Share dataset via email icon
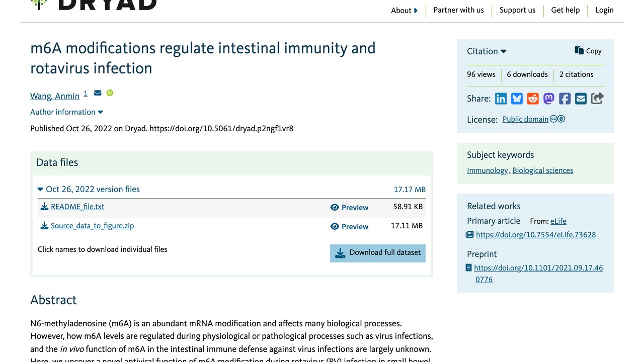The width and height of the screenshot is (644, 362). [x=581, y=99]
